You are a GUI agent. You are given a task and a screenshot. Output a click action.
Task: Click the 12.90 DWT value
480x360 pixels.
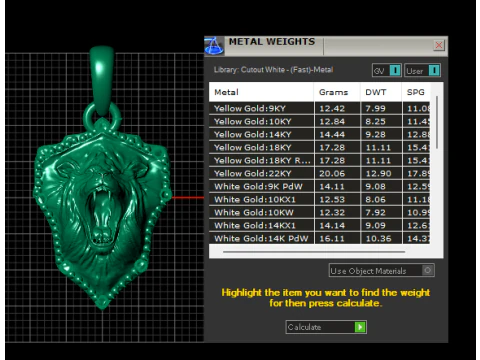pos(378,174)
